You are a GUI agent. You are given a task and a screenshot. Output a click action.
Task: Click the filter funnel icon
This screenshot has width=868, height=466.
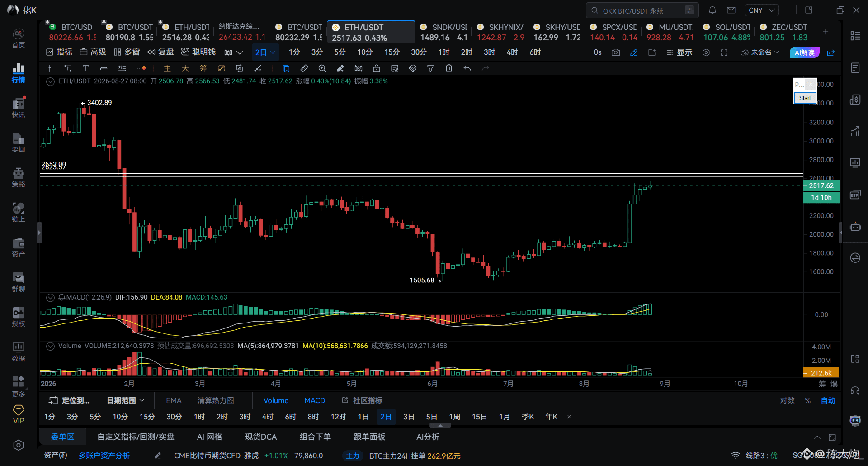(x=431, y=68)
